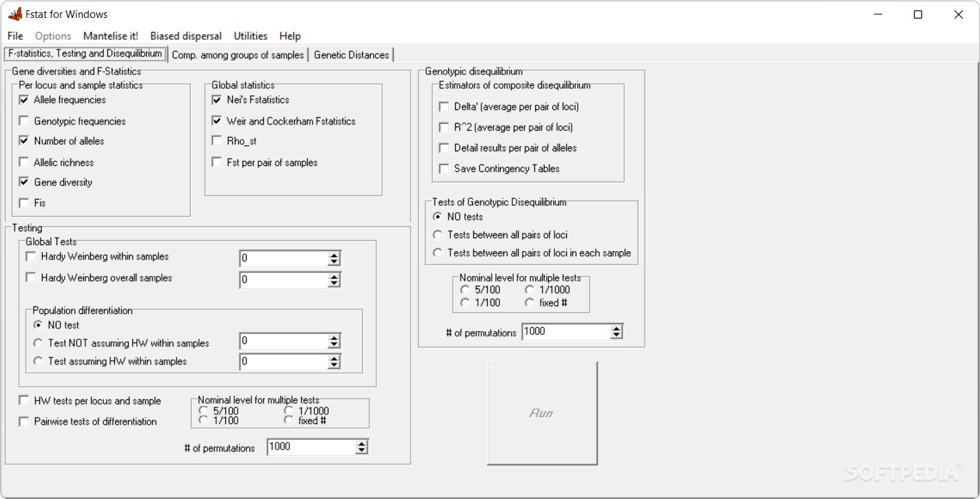Enable Save Contingency Tables
980x499 pixels.
point(444,169)
